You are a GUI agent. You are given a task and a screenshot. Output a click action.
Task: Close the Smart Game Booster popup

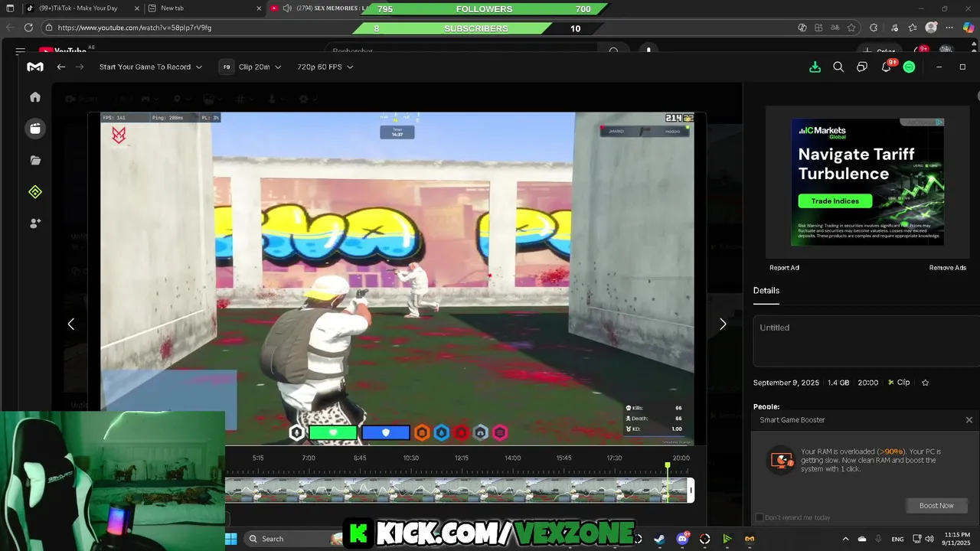(x=969, y=420)
